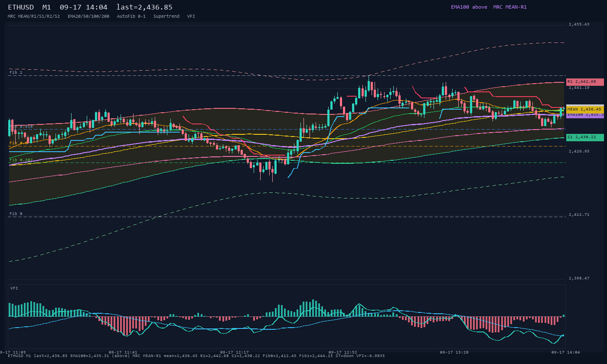This screenshot has height=364, width=607.
Task: Click the "last=2,436.85" price in header
Action: [x=144, y=7]
